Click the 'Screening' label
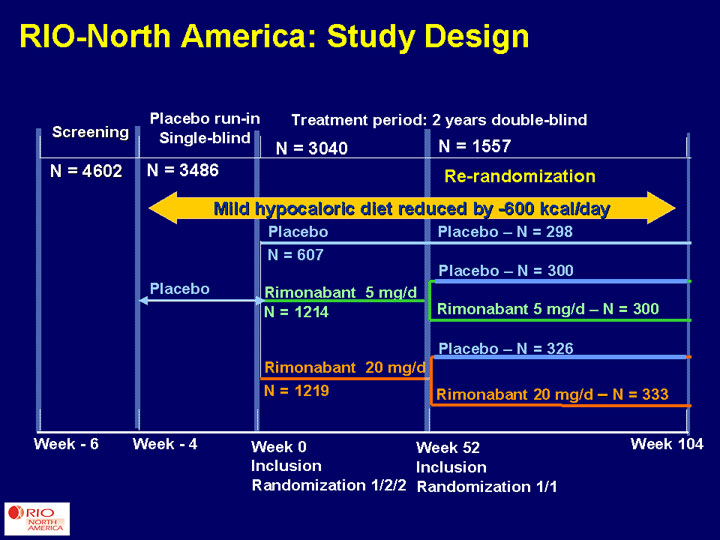Viewport: 720px width, 540px height. pos(90,132)
